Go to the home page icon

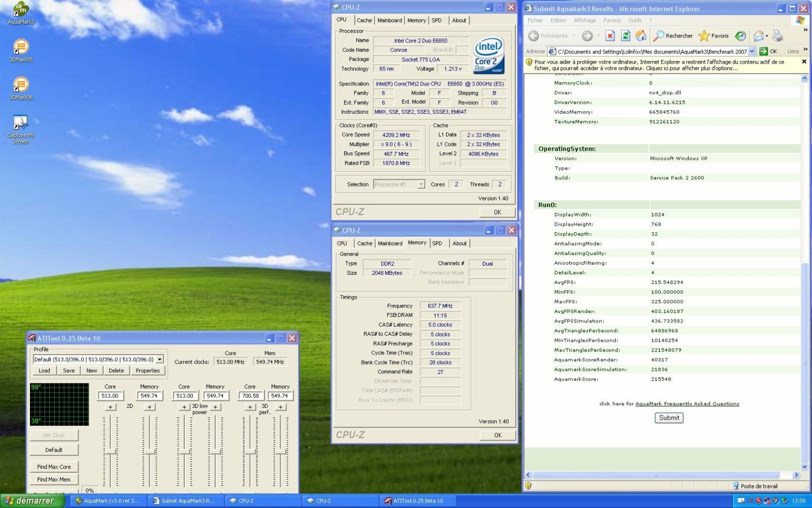pos(641,36)
